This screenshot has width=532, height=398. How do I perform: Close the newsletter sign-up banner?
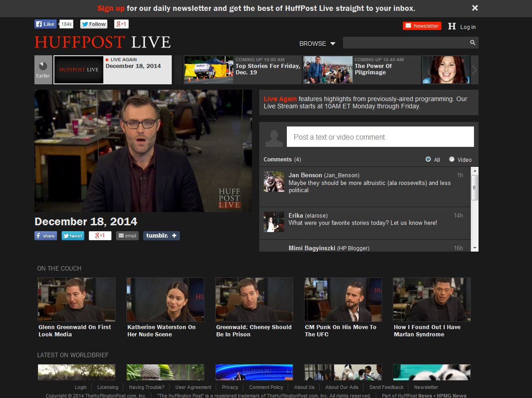pyautogui.click(x=474, y=8)
